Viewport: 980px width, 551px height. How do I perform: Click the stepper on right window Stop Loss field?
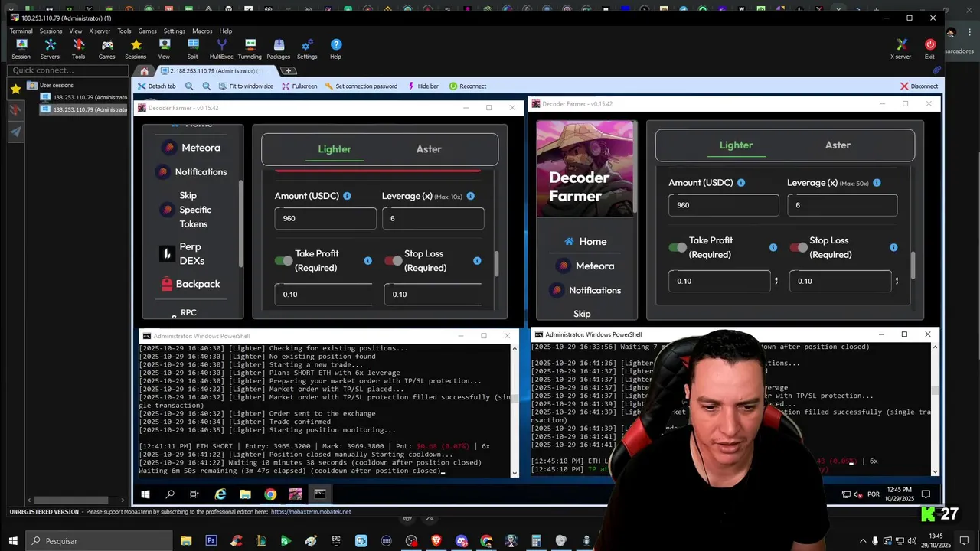coord(897,281)
